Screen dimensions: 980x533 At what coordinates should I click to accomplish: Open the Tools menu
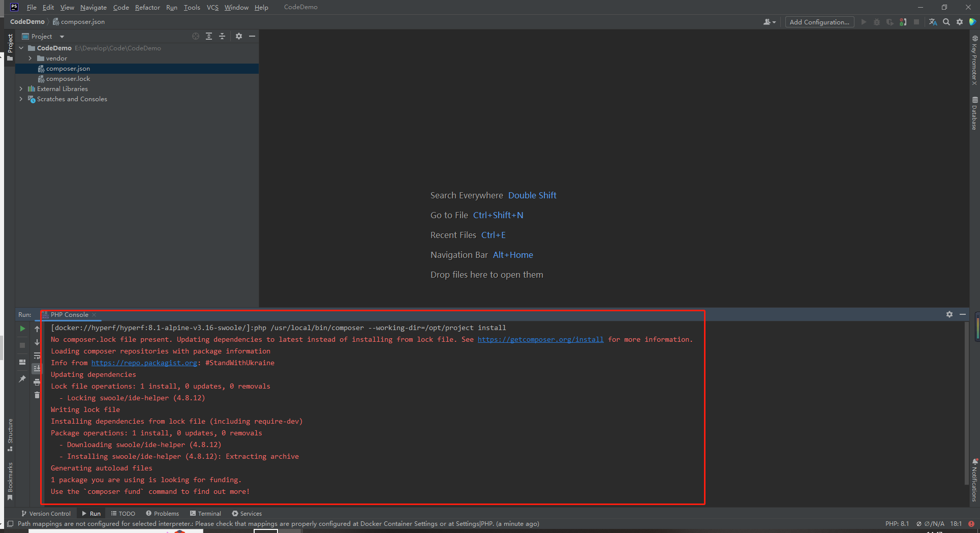[192, 7]
